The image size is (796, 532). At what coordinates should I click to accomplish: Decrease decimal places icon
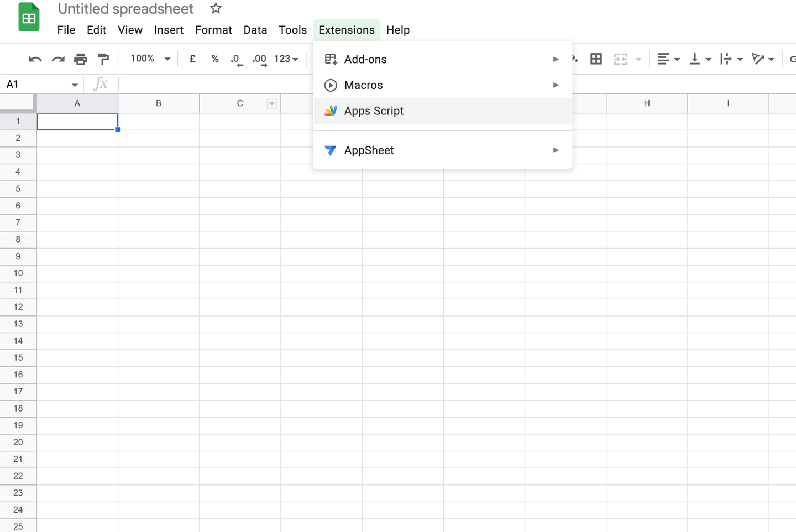click(x=237, y=58)
